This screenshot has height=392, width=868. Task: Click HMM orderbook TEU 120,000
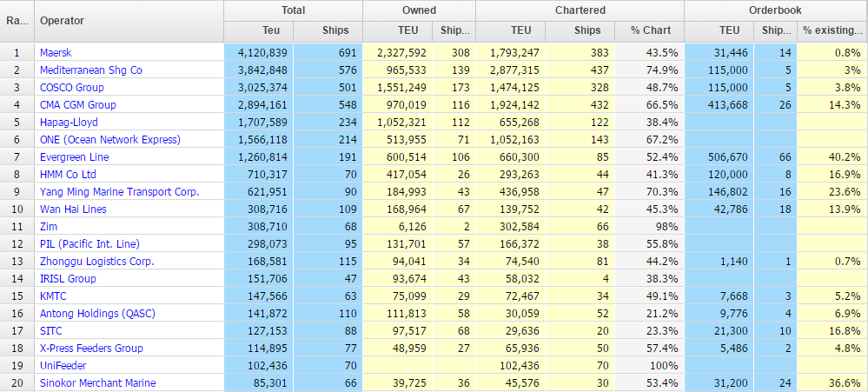[728, 175]
